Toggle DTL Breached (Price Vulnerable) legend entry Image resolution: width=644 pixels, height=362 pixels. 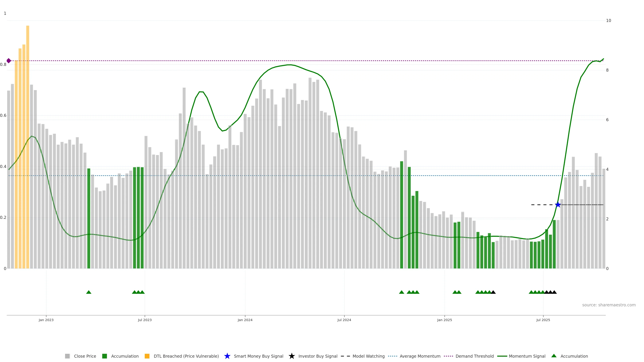pos(186,356)
